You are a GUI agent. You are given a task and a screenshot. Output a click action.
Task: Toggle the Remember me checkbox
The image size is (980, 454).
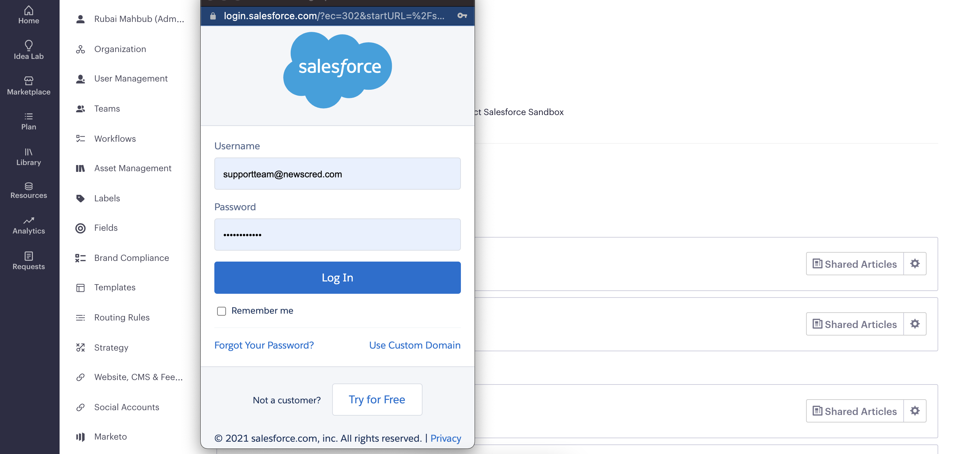pos(222,311)
